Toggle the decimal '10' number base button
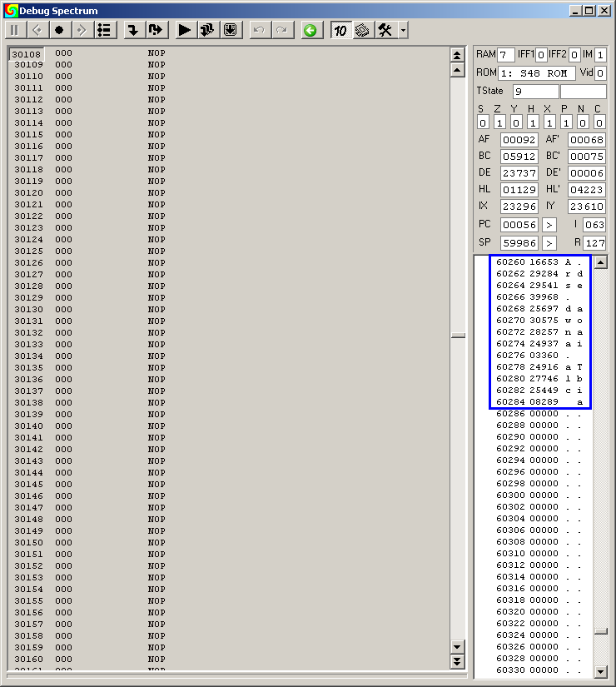The height and width of the screenshot is (687, 616). point(340,30)
